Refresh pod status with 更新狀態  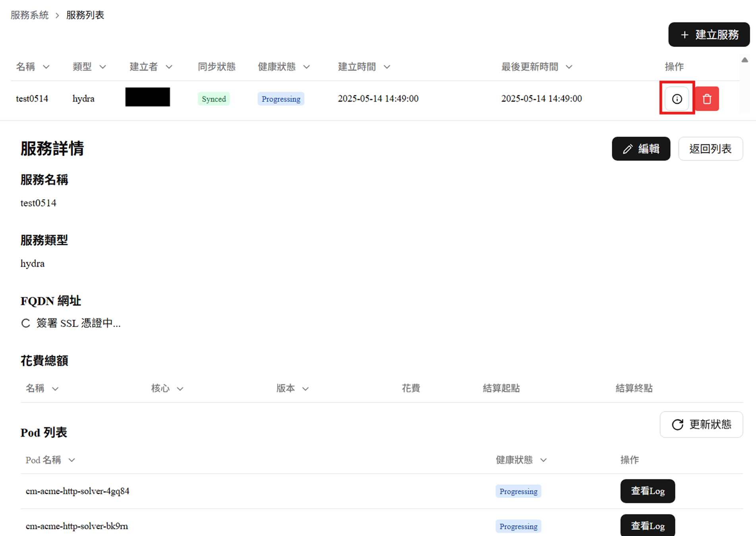(701, 424)
